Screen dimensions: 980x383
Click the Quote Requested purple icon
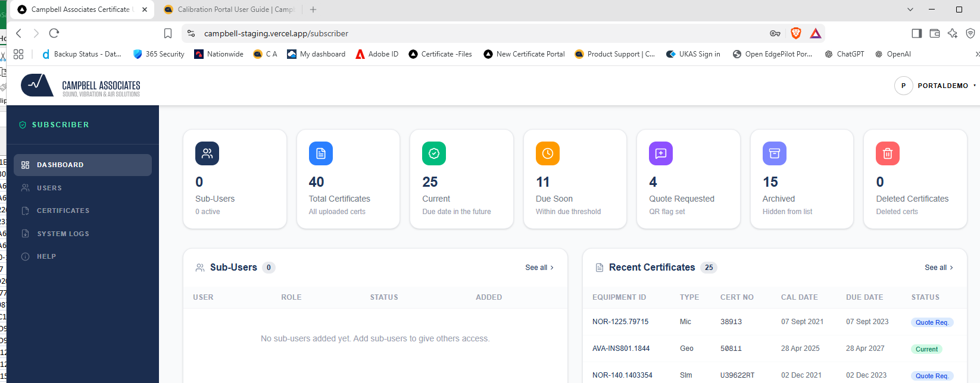[x=661, y=153]
